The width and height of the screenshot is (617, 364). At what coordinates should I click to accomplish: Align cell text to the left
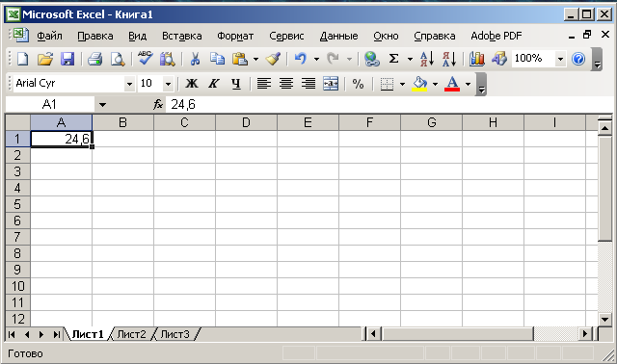263,84
